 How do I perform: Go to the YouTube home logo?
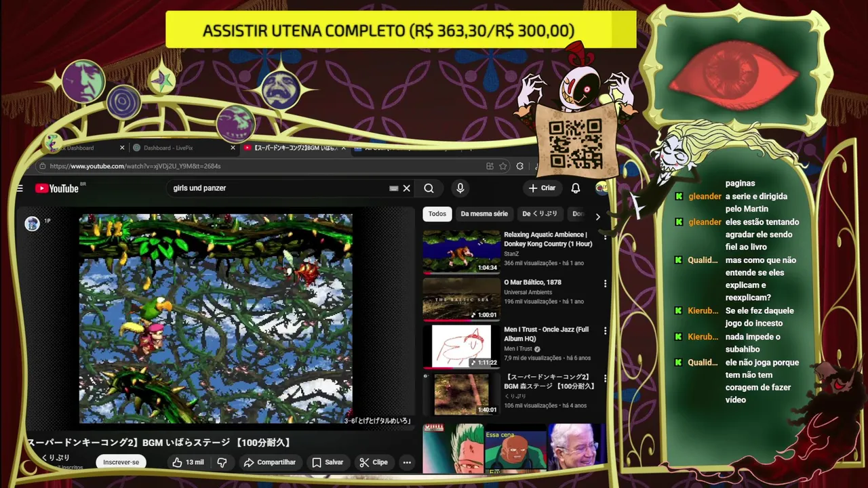pyautogui.click(x=57, y=188)
